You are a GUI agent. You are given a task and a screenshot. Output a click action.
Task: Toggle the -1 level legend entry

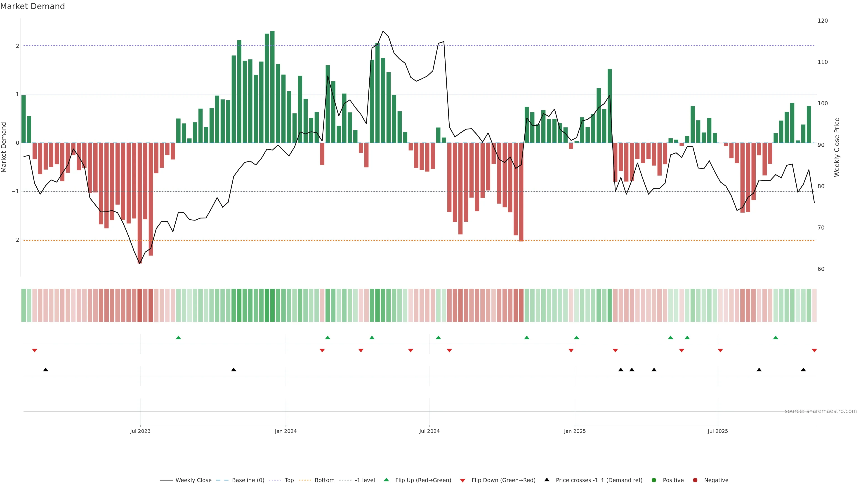coord(365,480)
